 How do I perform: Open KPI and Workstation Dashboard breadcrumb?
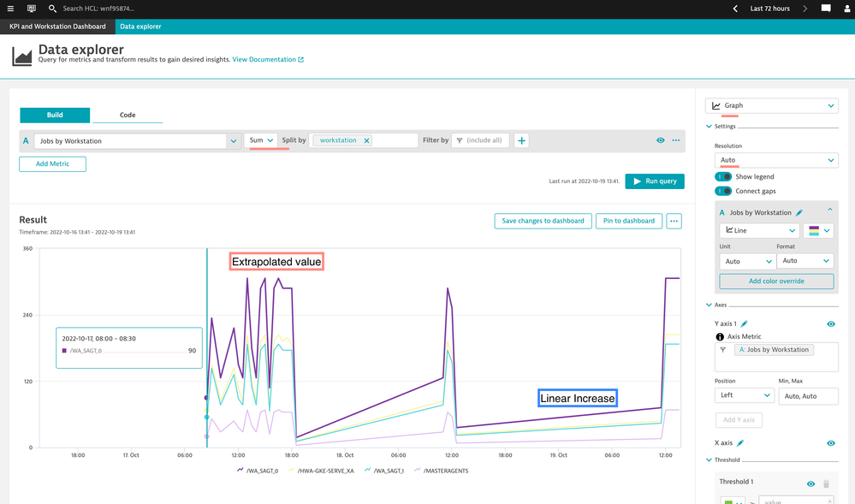coord(57,27)
